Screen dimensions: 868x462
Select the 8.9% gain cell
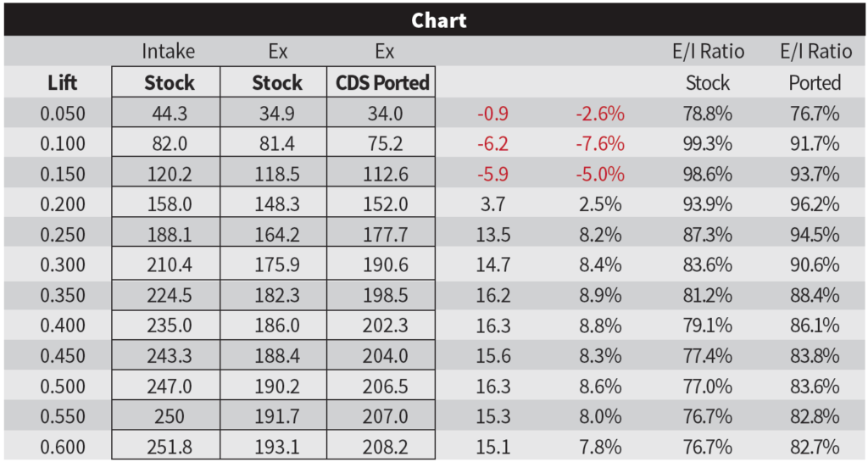click(x=598, y=295)
